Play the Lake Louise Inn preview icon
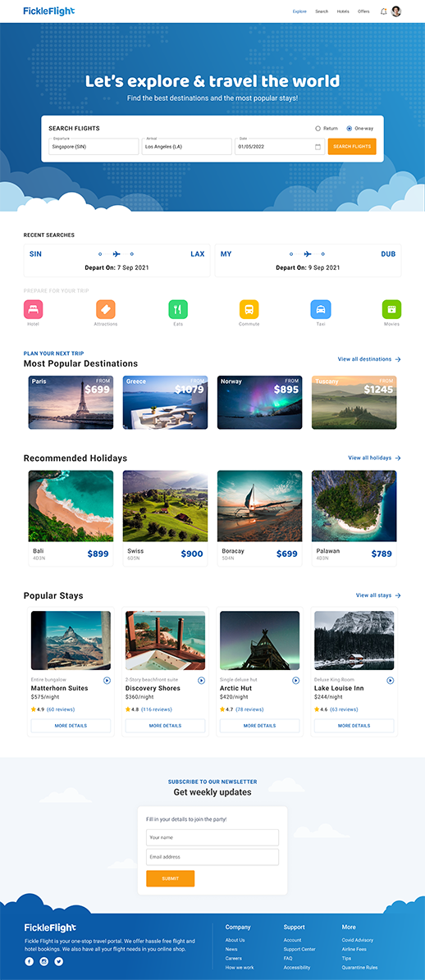425x980 pixels. point(390,680)
